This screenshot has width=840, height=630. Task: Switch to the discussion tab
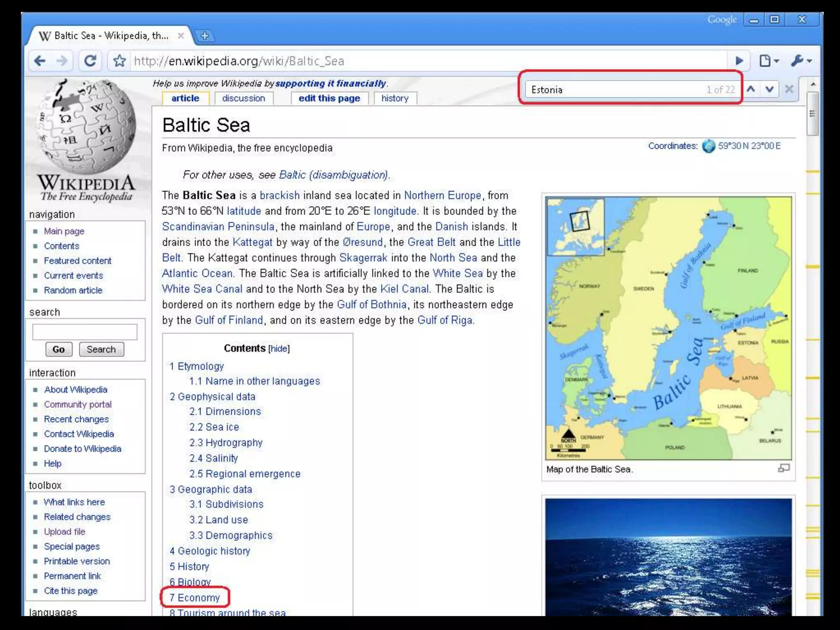(244, 98)
